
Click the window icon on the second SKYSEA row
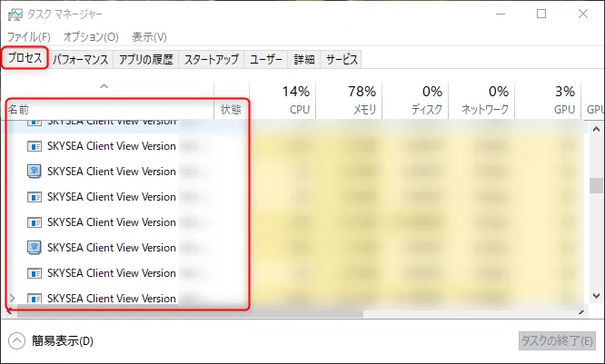coord(35,146)
